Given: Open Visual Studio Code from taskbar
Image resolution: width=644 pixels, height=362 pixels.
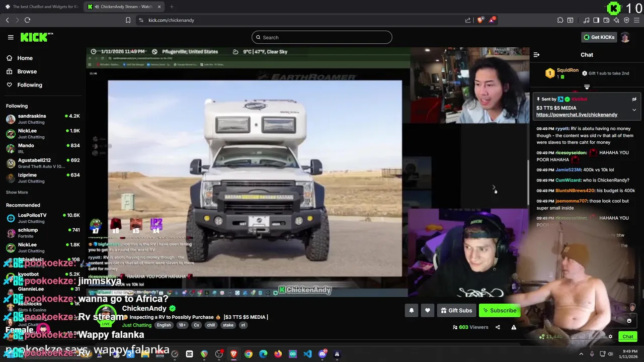Looking at the screenshot, I should tap(307, 354).
